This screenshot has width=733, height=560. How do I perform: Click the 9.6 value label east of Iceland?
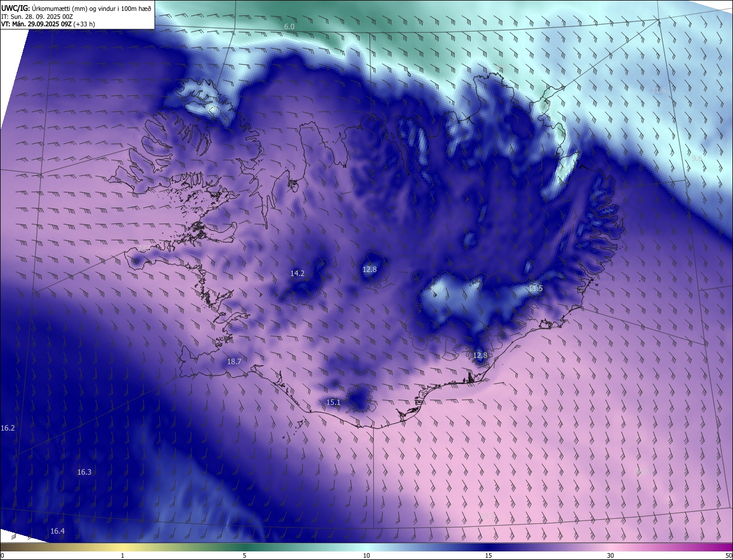(x=697, y=159)
